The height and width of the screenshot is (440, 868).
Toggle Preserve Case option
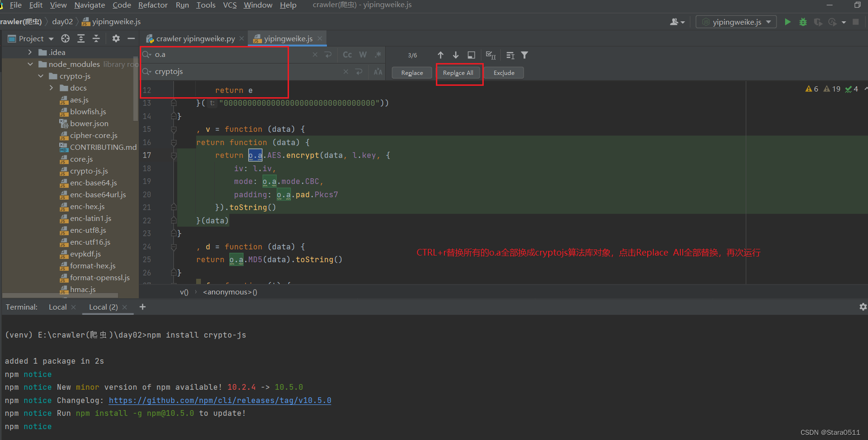[378, 72]
